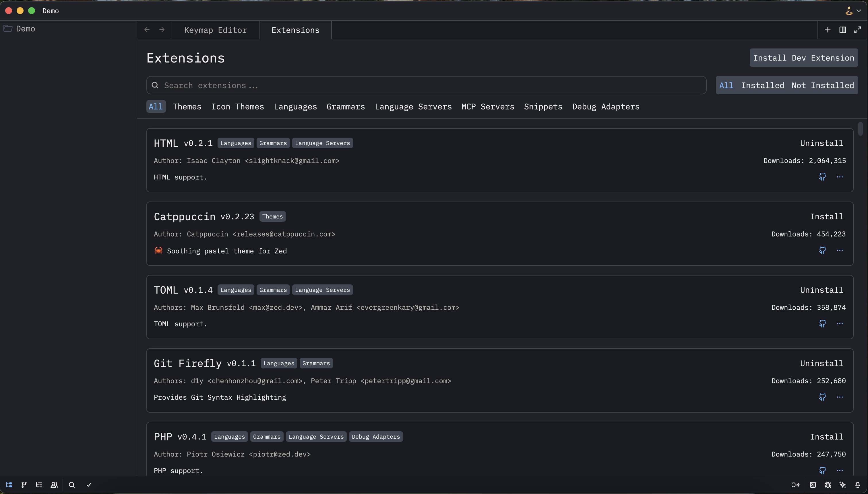Click the Install Dev Extension button
This screenshot has height=494, width=868.
[x=803, y=57]
